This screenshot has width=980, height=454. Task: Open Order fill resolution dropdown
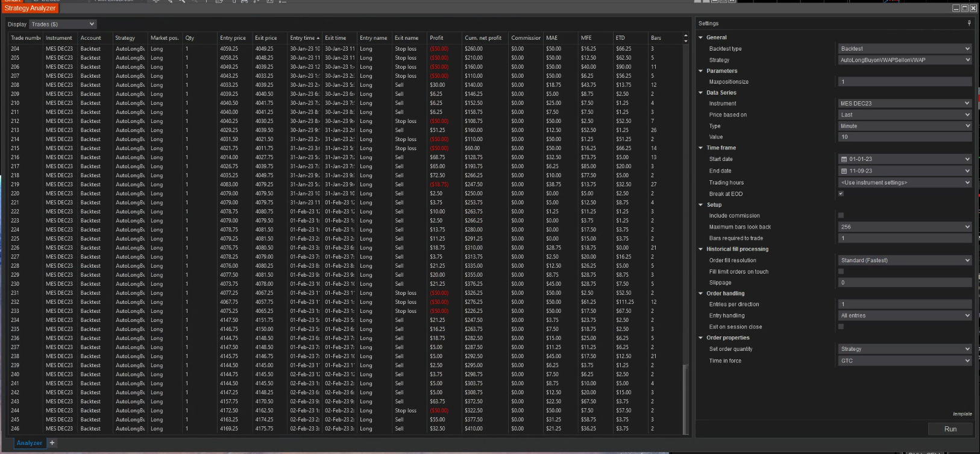(905, 260)
